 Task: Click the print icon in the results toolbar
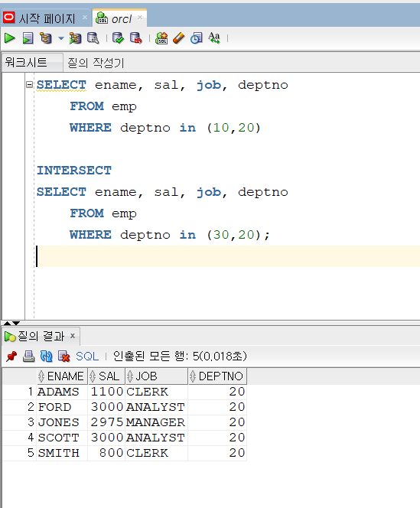pyautogui.click(x=29, y=357)
